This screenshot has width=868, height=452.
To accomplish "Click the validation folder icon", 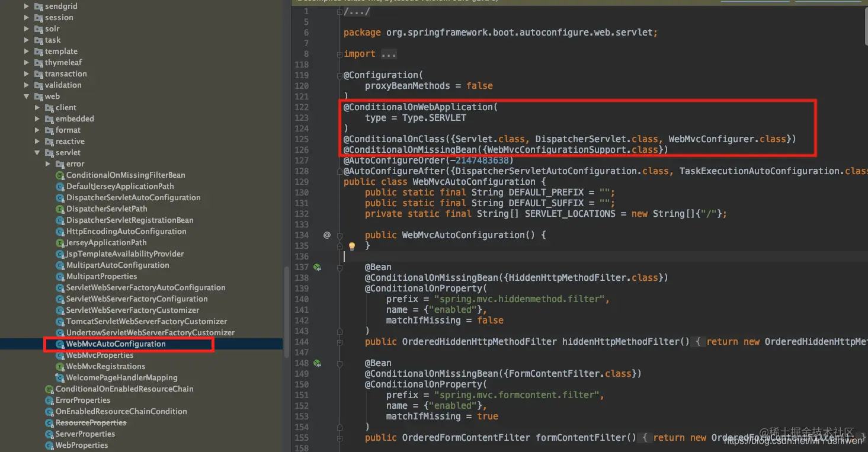I will (x=39, y=85).
